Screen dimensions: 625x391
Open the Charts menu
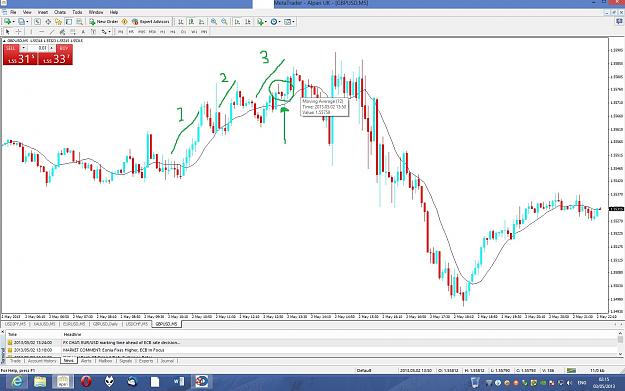[60, 12]
